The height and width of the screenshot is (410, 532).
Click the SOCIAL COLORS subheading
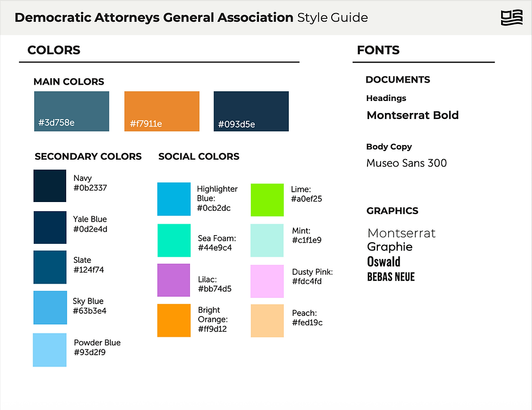(x=199, y=156)
